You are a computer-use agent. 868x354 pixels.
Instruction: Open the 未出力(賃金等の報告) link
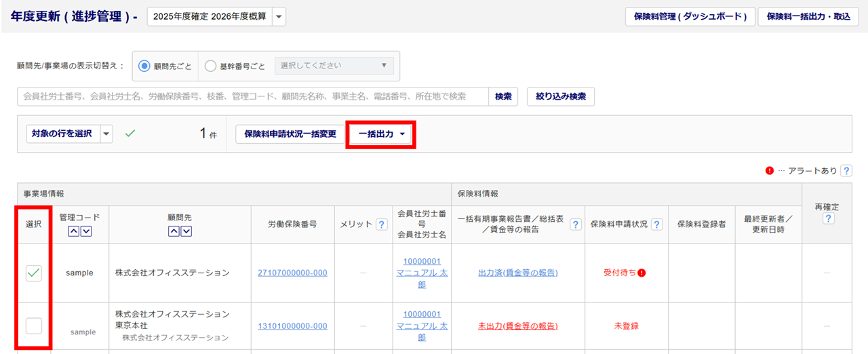tap(517, 326)
